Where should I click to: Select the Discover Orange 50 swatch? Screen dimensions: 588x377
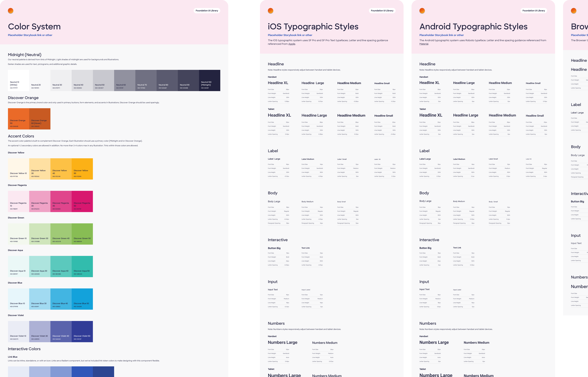(18, 119)
